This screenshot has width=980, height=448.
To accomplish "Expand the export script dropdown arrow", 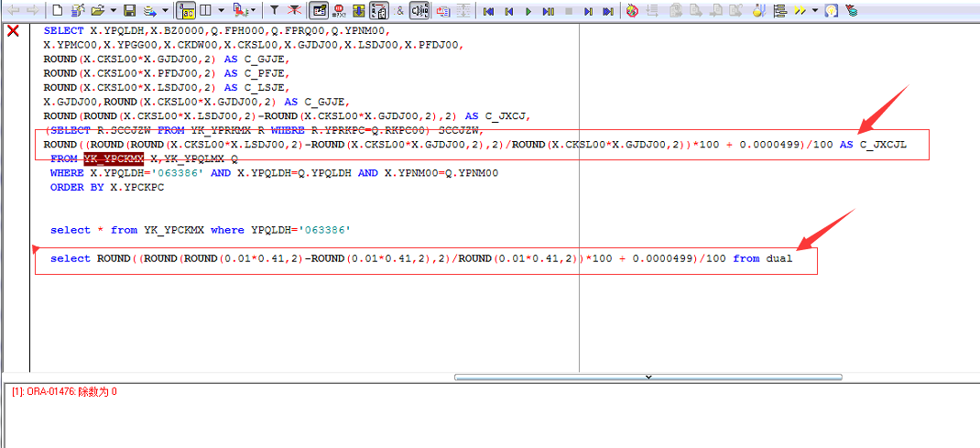I will [253, 10].
